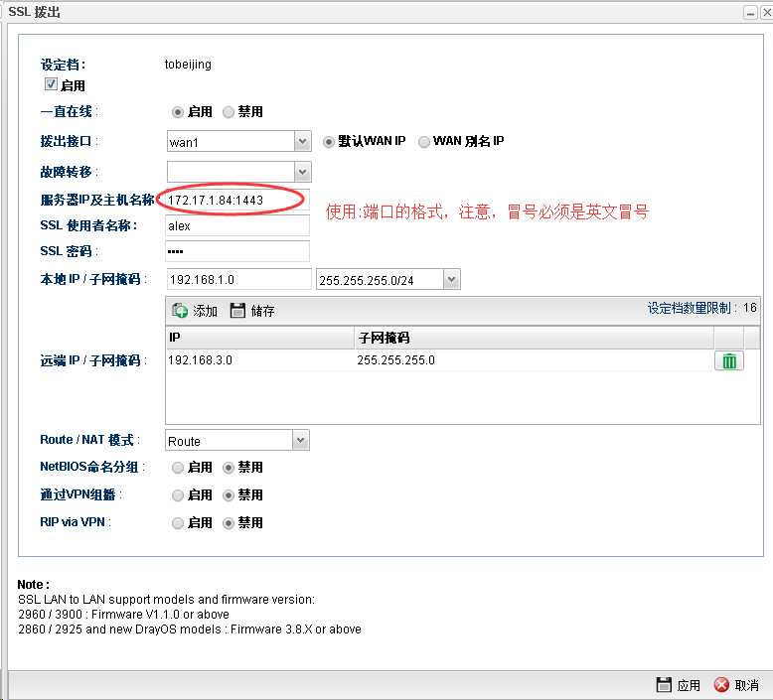The image size is (773, 700).
Task: Toggle the 启用 checkbox under 设定档
Action: (x=51, y=84)
